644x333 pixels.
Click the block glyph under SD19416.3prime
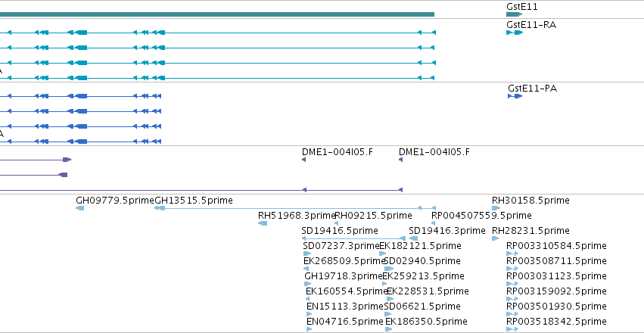414,238
